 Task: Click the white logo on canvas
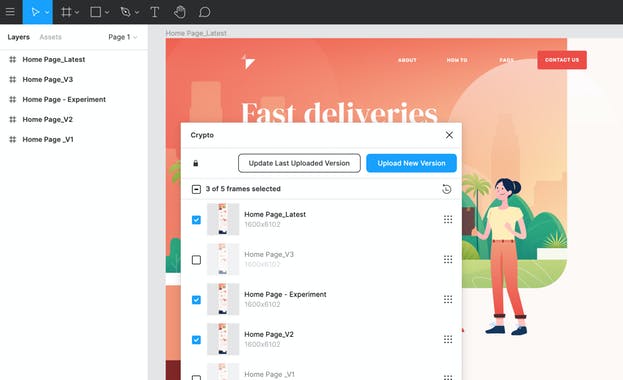point(248,62)
